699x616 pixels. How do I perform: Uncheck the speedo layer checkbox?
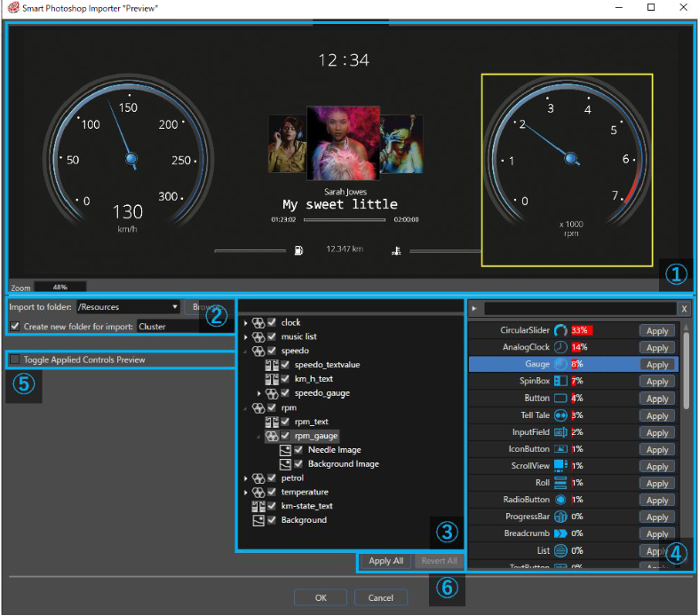point(272,351)
